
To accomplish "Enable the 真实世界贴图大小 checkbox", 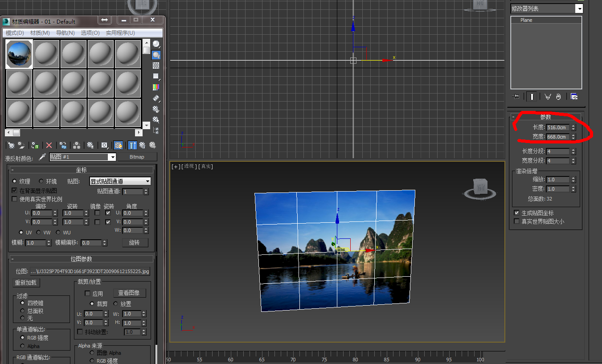I will [x=516, y=221].
